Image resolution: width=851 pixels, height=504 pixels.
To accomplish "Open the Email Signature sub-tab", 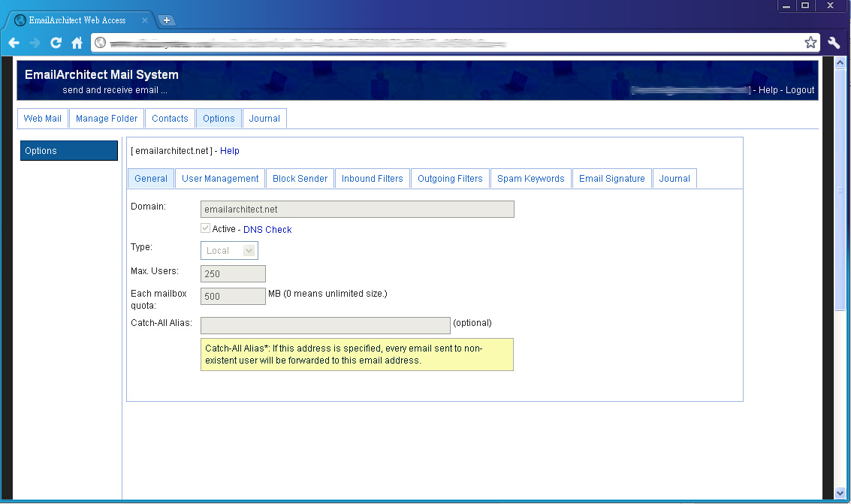I will [611, 179].
